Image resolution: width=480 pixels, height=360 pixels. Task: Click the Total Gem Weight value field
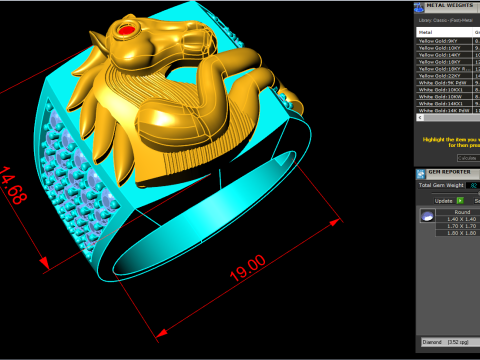473,185
